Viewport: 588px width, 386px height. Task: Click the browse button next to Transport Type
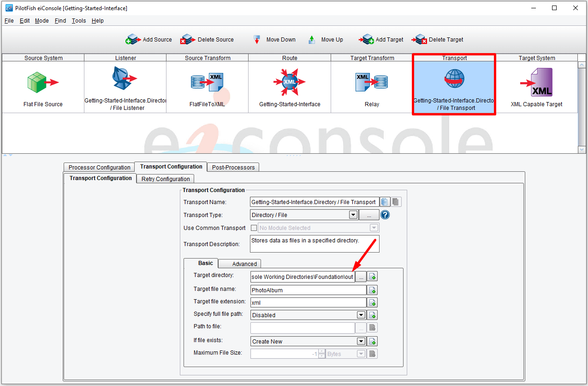(x=369, y=215)
